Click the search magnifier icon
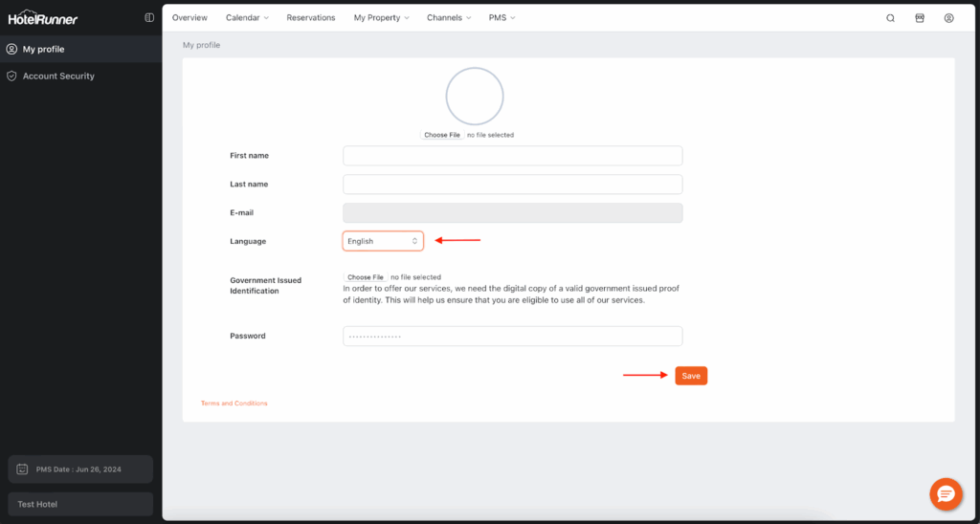Screen dimensions: 980x524 tap(890, 18)
